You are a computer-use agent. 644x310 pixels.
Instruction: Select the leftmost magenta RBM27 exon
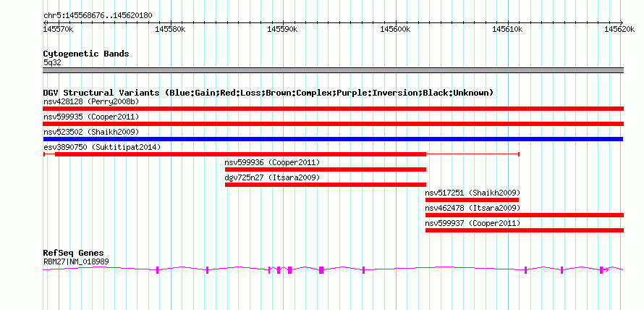click(157, 269)
